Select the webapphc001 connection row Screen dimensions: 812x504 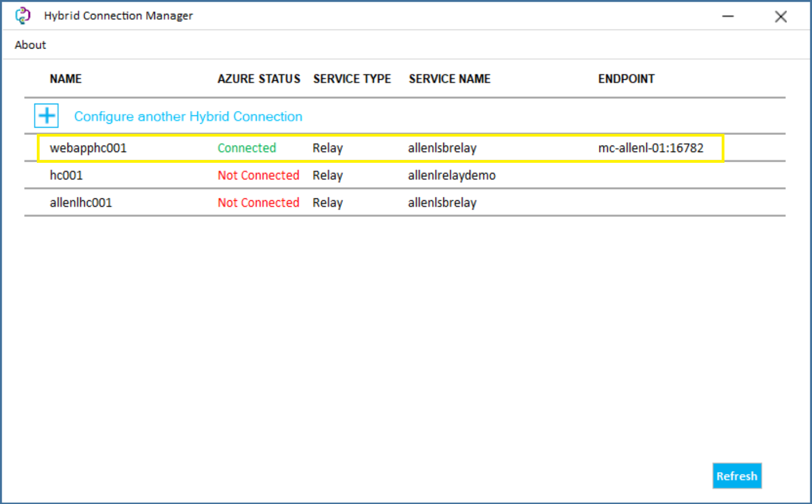tap(88, 148)
